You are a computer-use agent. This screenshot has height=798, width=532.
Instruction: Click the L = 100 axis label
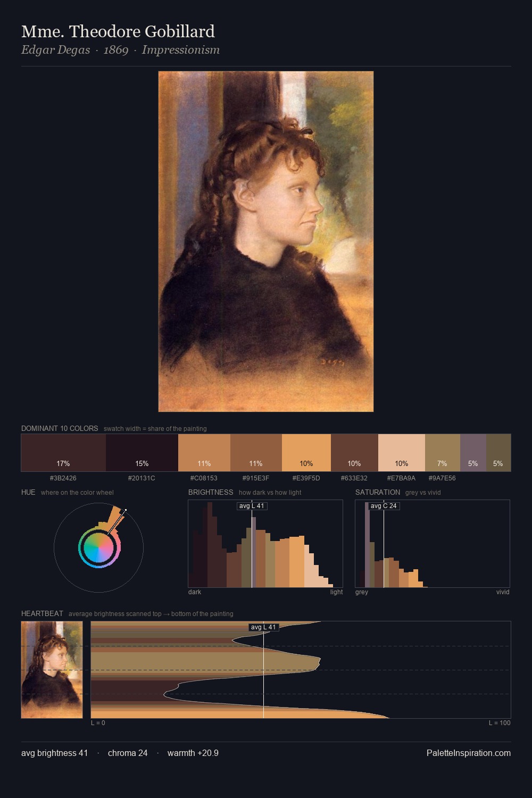(500, 723)
